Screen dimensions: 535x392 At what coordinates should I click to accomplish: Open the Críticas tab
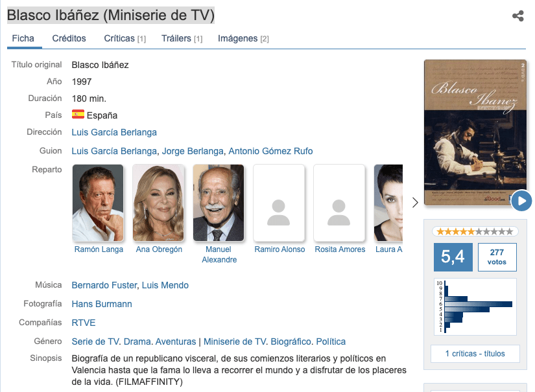pyautogui.click(x=125, y=39)
